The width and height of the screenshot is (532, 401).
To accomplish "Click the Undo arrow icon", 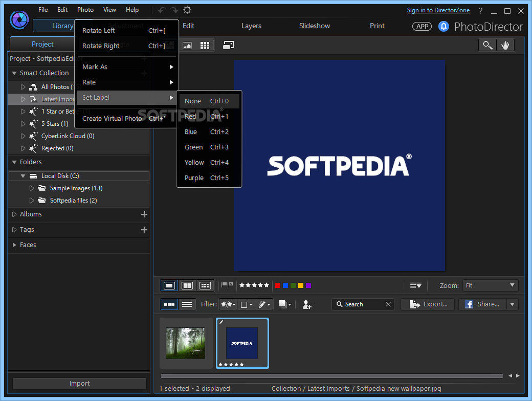I will pyautogui.click(x=162, y=10).
